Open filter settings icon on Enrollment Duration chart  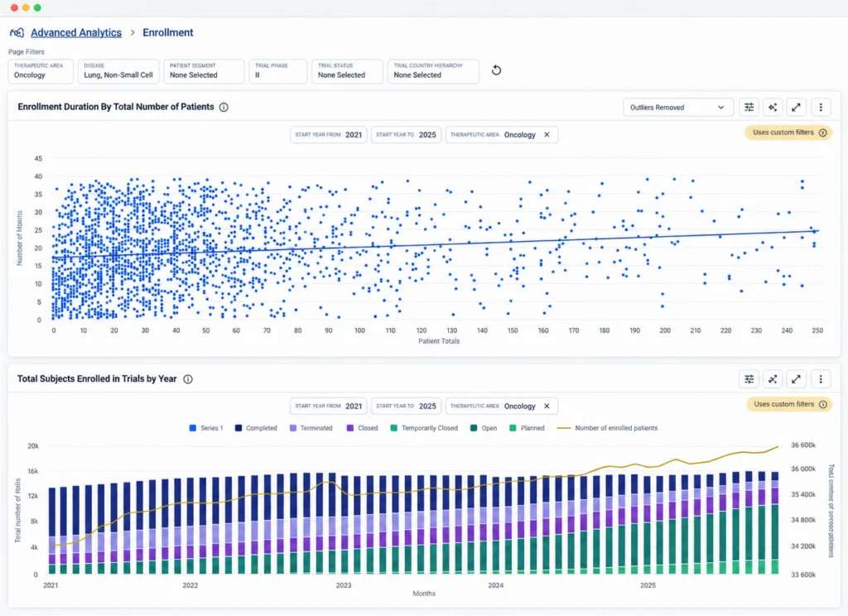[x=749, y=107]
